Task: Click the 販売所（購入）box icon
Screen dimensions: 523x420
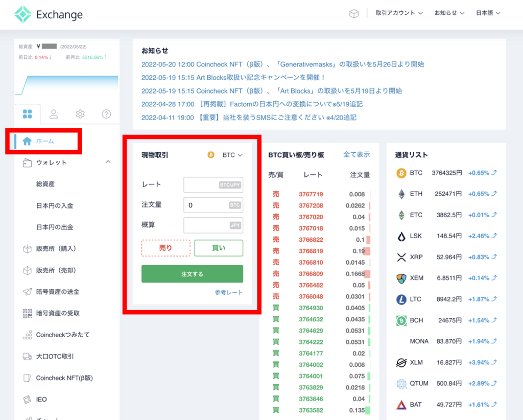Action: 27,249
